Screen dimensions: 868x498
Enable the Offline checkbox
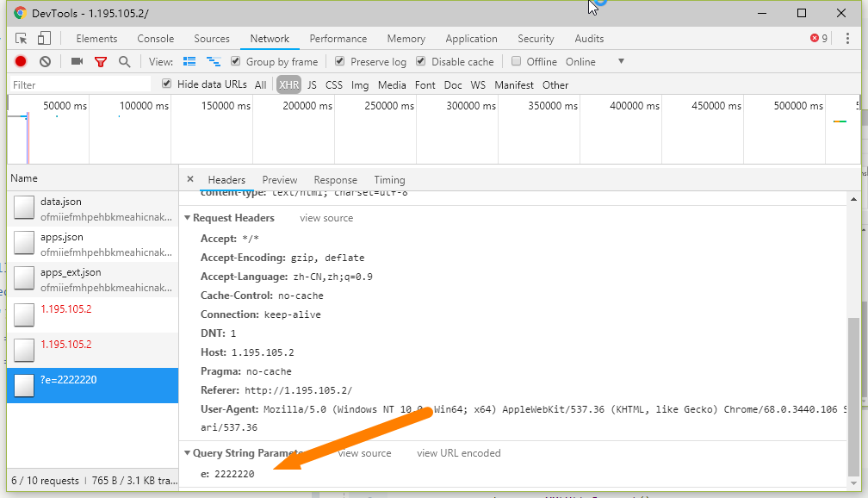(516, 61)
